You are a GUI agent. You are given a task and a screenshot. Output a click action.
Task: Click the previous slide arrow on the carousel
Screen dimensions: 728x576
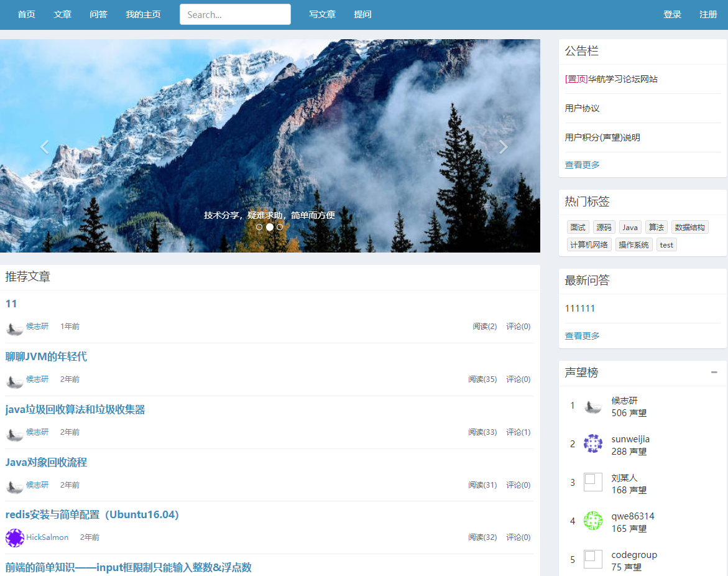tap(45, 147)
